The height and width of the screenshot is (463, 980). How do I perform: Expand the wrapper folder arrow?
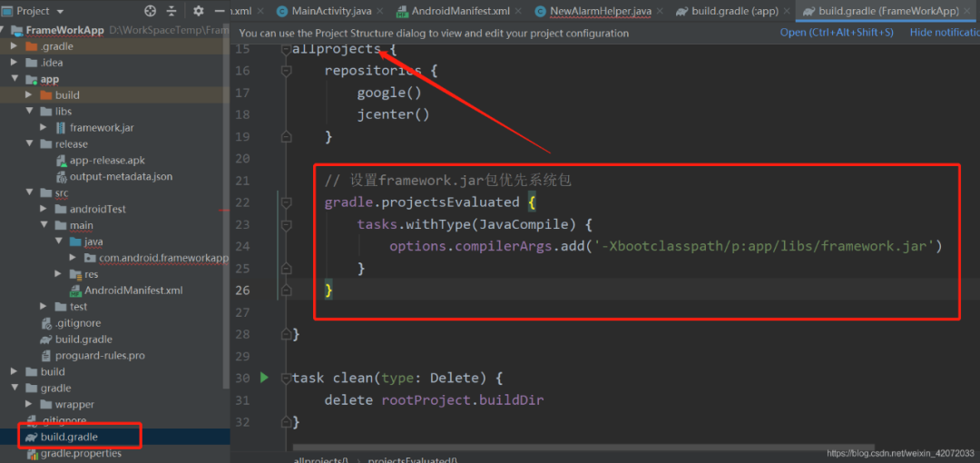29,404
